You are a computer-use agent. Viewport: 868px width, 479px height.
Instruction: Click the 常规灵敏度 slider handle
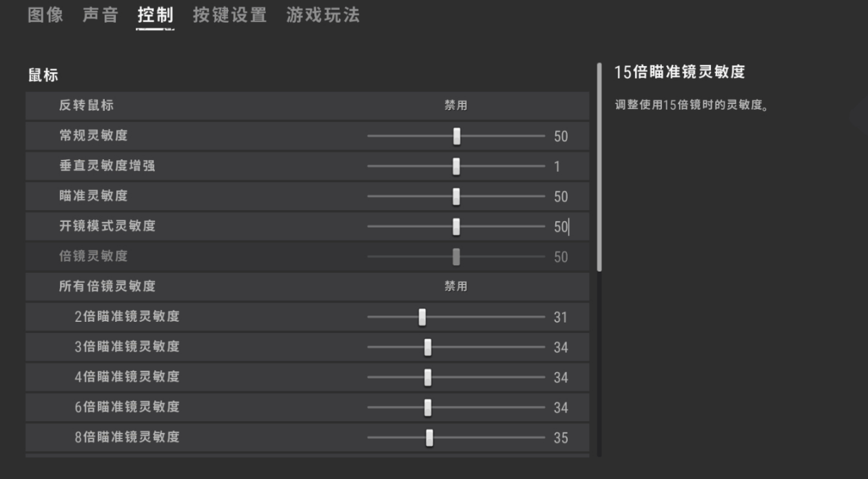coord(457,136)
